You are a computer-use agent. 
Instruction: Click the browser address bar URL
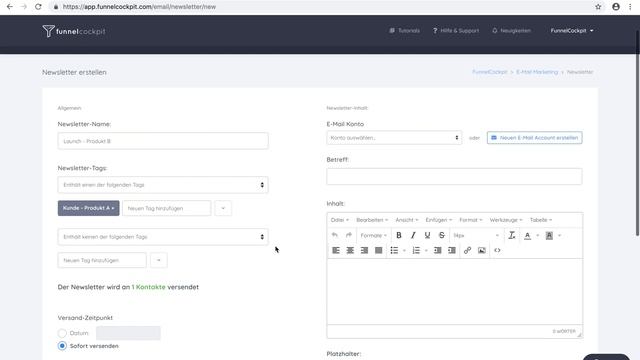(139, 7)
